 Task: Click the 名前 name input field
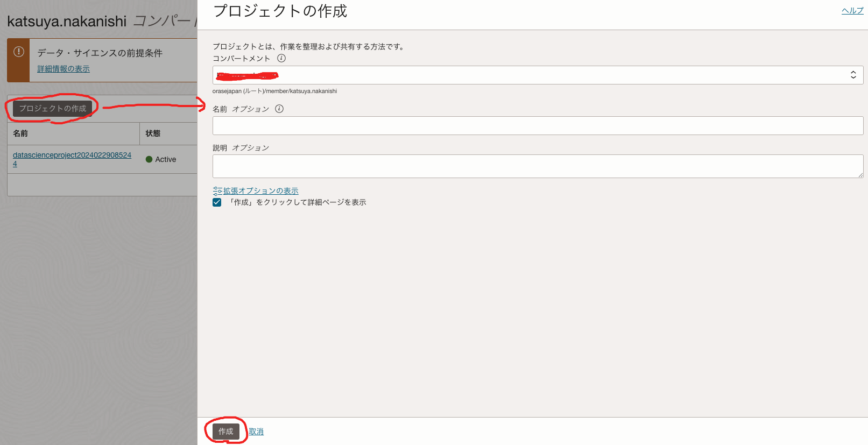(x=538, y=126)
